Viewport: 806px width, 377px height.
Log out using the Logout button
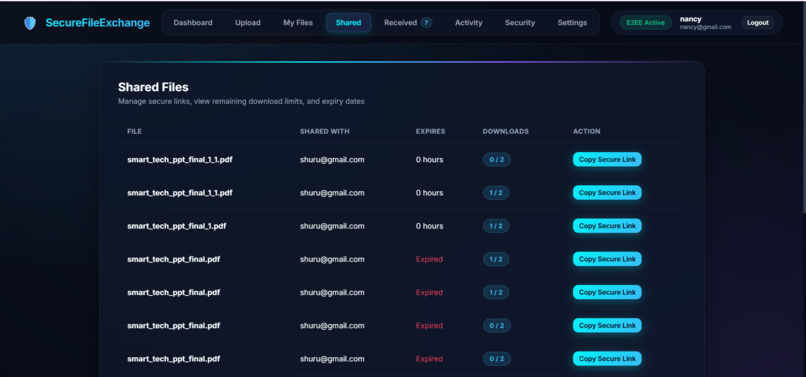[x=758, y=23]
